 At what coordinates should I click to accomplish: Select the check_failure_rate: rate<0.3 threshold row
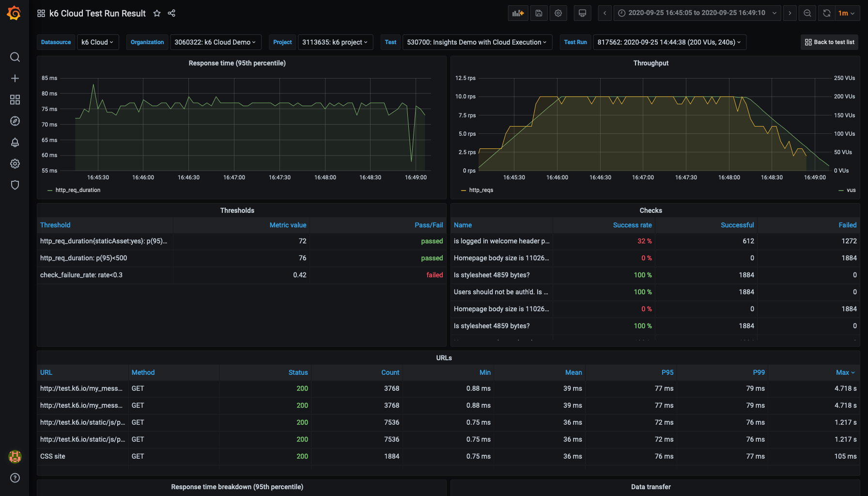(242, 275)
